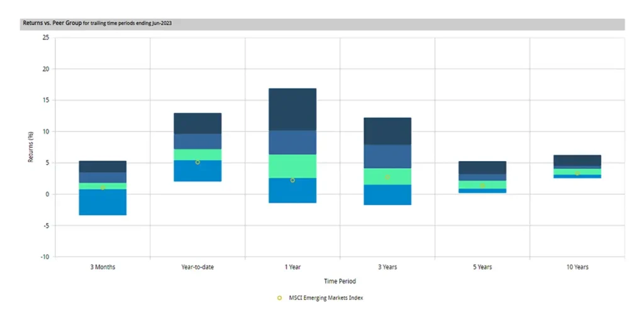644x322 pixels.
Task: Select the medium blue segment of 3 Years bar
Action: 387,157
